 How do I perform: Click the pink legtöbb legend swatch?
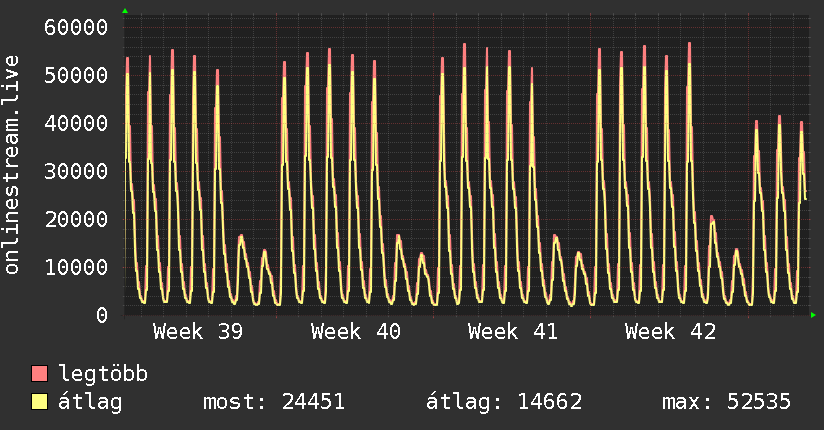click(x=39, y=374)
